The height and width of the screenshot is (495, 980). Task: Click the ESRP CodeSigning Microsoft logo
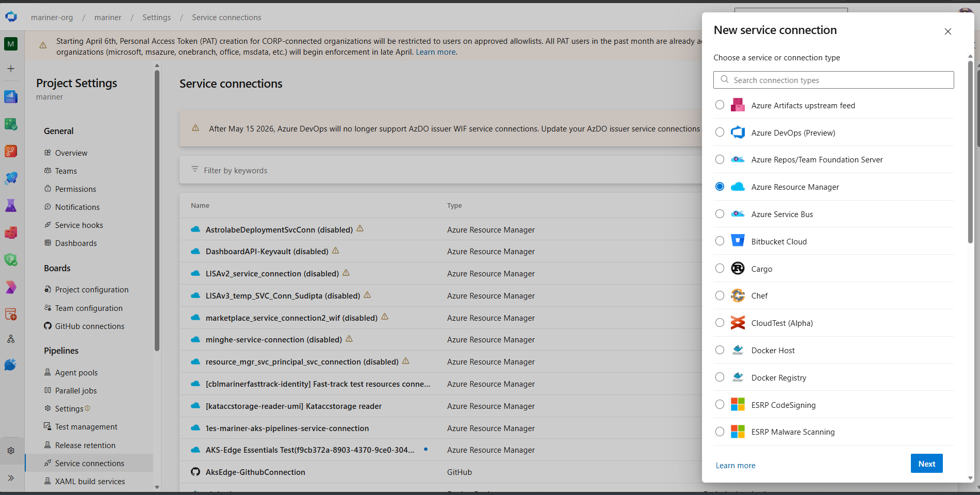tap(738, 404)
